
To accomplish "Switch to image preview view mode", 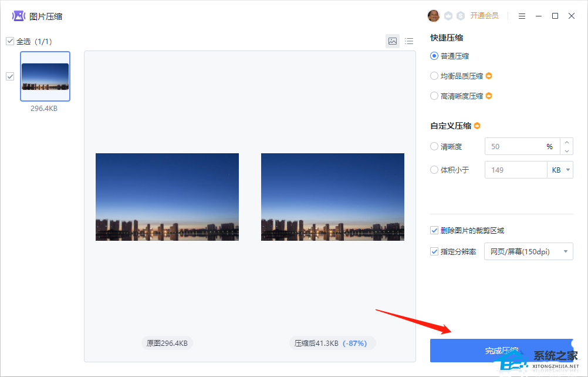I will [393, 41].
